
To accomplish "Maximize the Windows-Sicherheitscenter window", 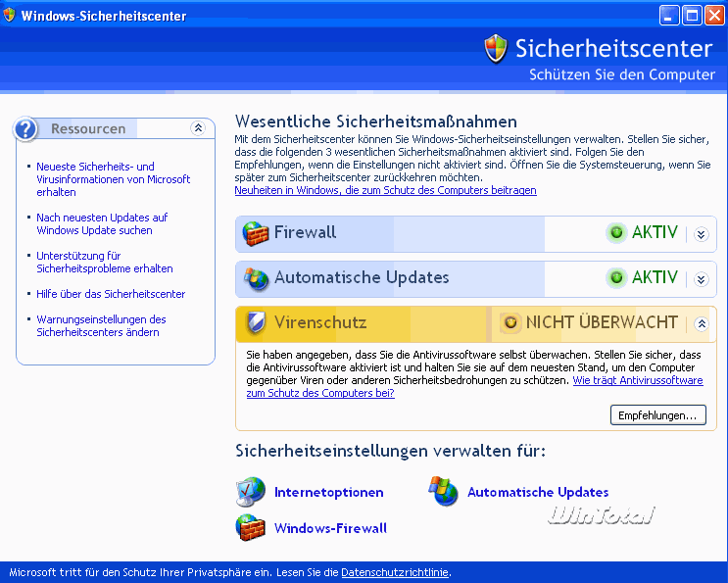I will coord(692,16).
